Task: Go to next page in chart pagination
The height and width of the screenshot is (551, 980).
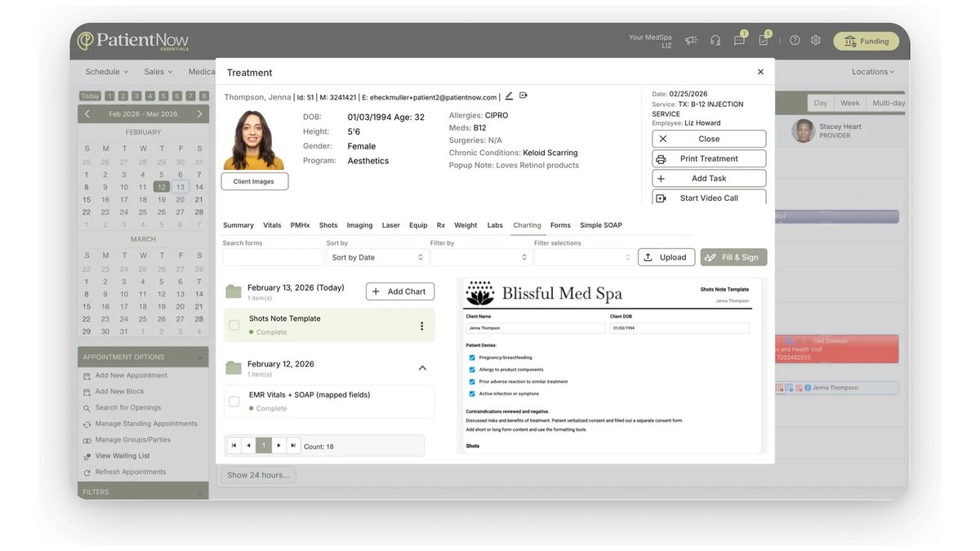Action: coord(279,446)
